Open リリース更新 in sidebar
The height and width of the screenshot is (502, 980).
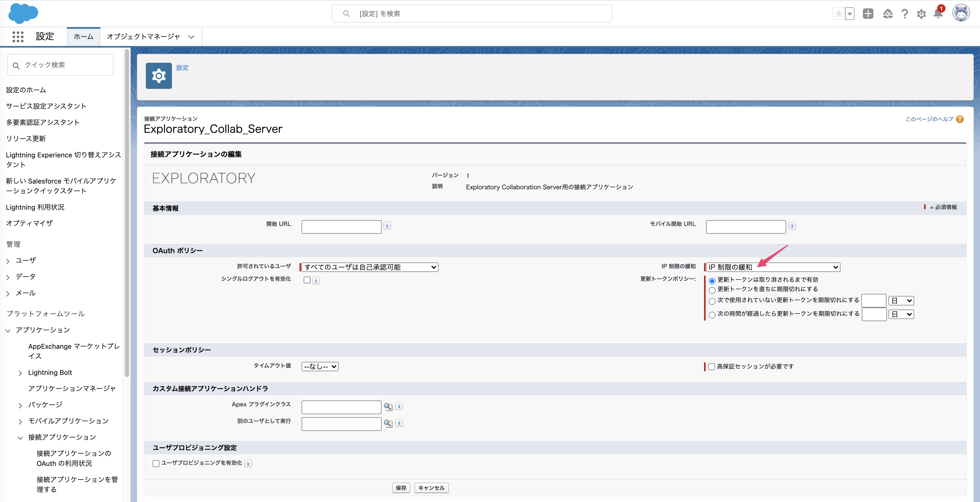point(26,139)
